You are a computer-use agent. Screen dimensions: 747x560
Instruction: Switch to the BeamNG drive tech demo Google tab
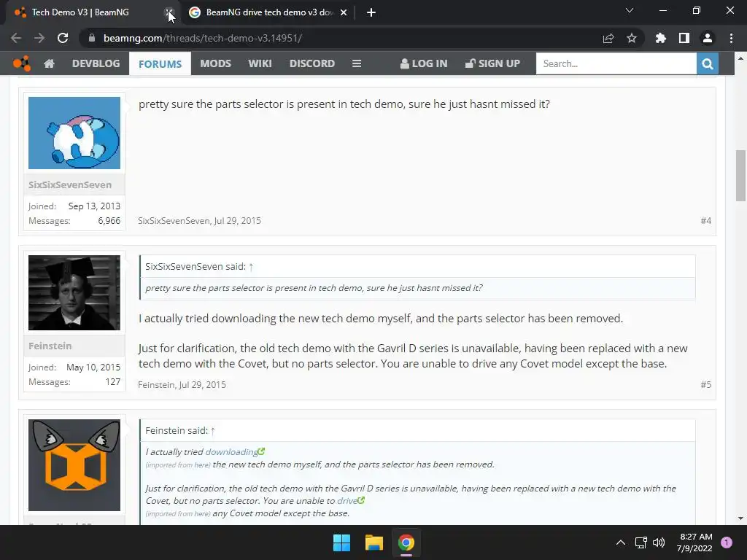[x=269, y=12]
